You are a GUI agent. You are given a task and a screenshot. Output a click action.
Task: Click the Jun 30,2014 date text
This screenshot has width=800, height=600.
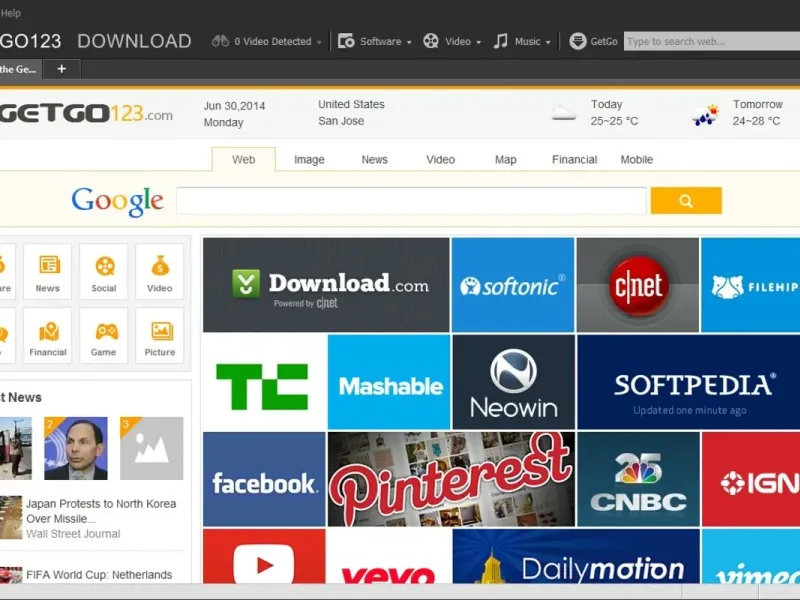click(234, 106)
